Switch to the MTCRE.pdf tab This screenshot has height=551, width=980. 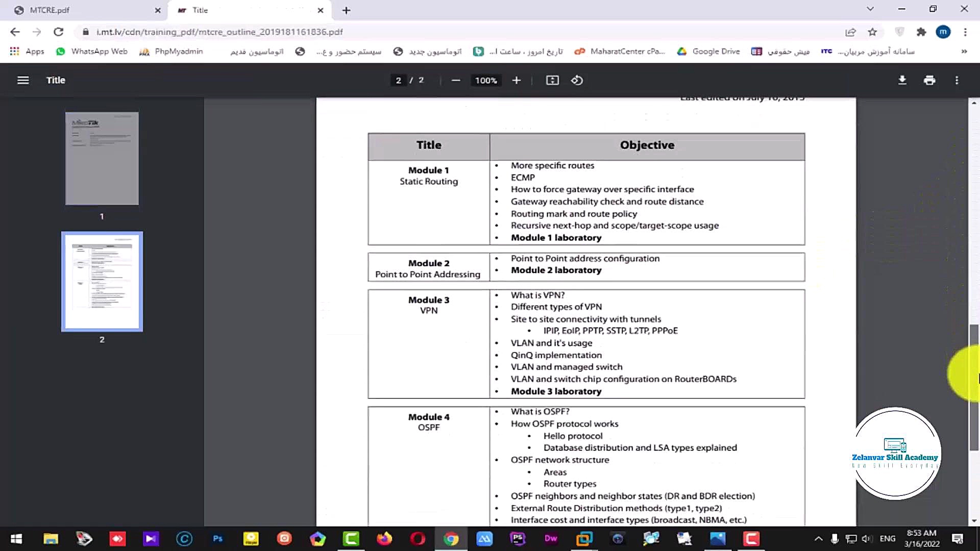pyautogui.click(x=84, y=10)
